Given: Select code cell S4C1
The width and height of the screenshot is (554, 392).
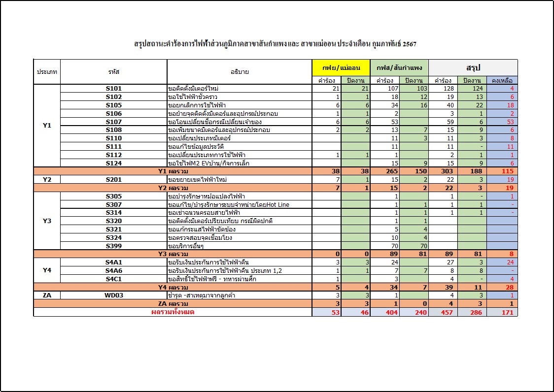Looking at the screenshot, I should 114,279.
